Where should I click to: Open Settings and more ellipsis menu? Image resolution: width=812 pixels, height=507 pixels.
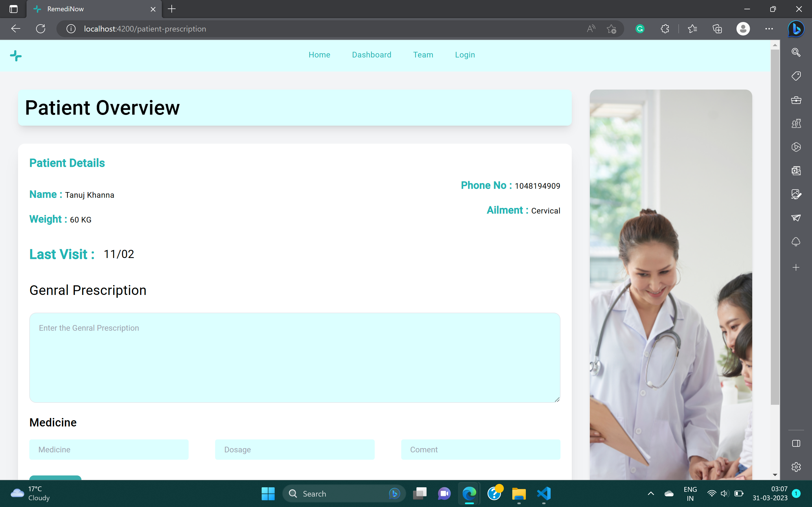(x=769, y=29)
